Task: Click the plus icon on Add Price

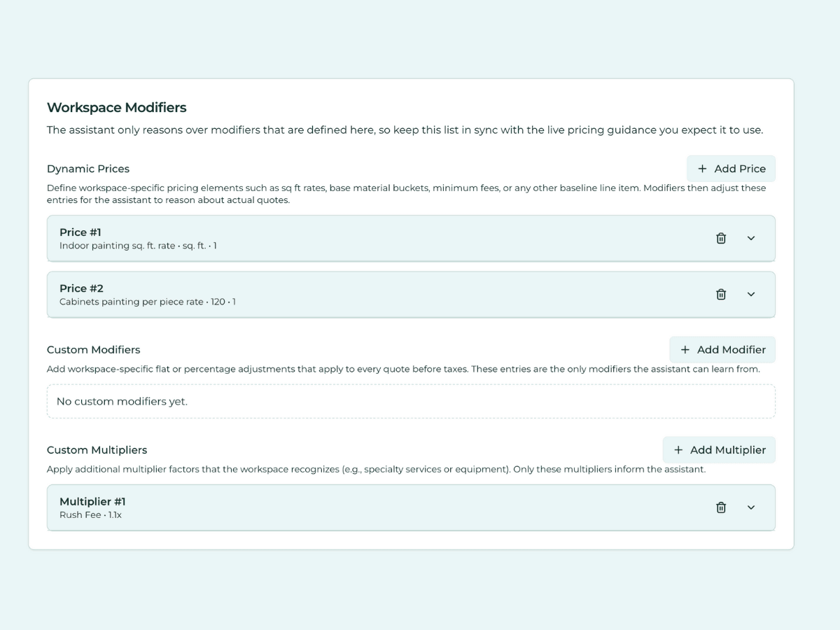Action: [701, 168]
